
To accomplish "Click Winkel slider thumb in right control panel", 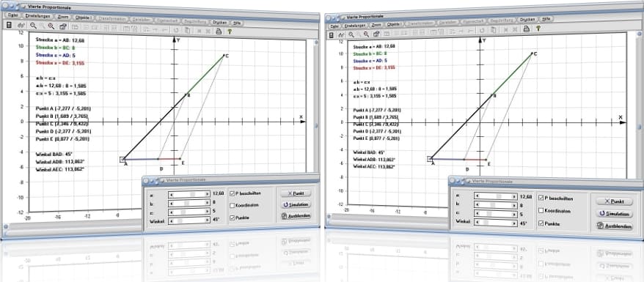I will tap(486, 223).
